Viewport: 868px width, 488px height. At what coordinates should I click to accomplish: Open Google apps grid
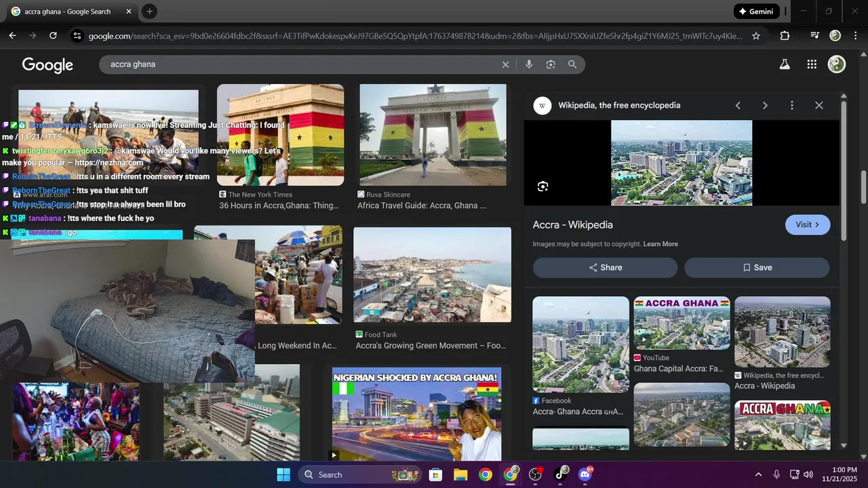812,64
